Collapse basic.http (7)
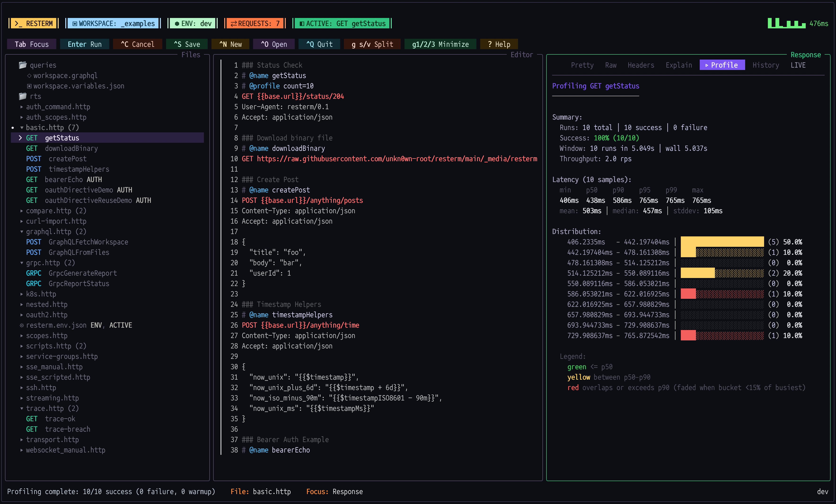 [x=22, y=127]
